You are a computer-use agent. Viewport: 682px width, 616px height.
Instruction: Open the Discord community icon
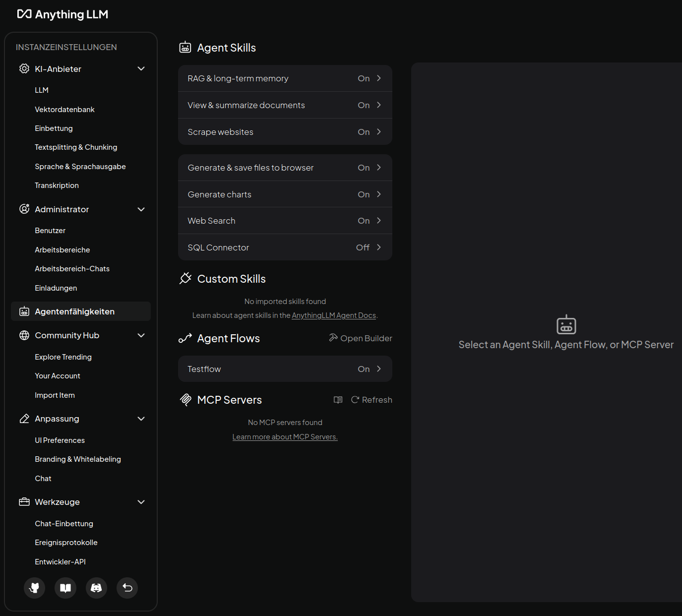click(x=96, y=588)
